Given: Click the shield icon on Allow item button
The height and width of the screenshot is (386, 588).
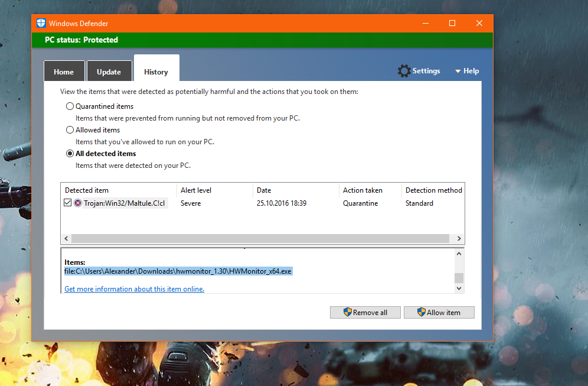Looking at the screenshot, I should (422, 312).
